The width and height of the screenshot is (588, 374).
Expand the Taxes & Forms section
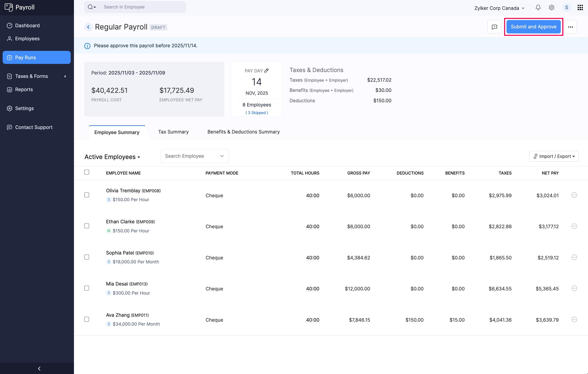31,76
